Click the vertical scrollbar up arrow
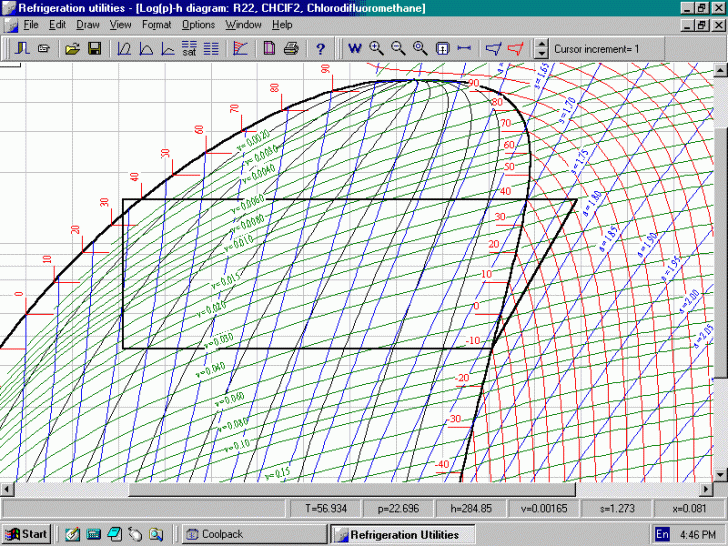Viewport: 728px width, 546px height. pos(720,71)
